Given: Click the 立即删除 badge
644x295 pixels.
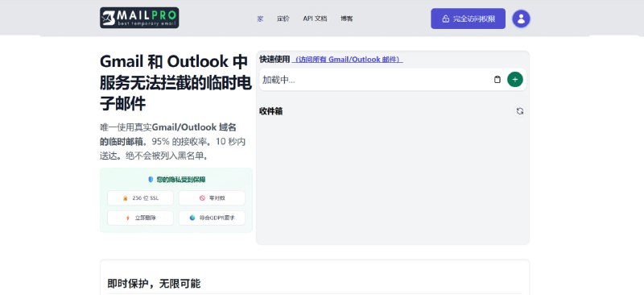Looking at the screenshot, I should 140,218.
